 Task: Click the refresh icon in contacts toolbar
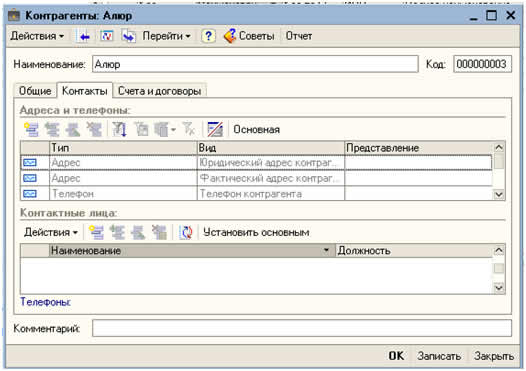tap(186, 232)
